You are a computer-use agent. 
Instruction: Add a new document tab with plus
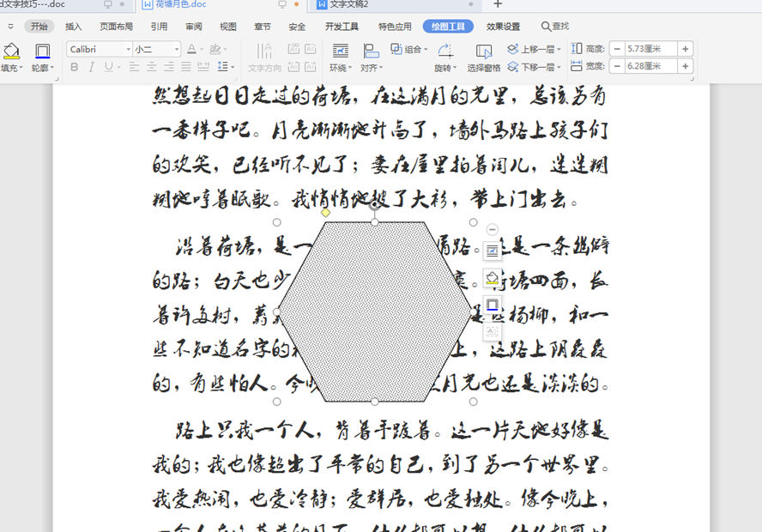[498, 4]
